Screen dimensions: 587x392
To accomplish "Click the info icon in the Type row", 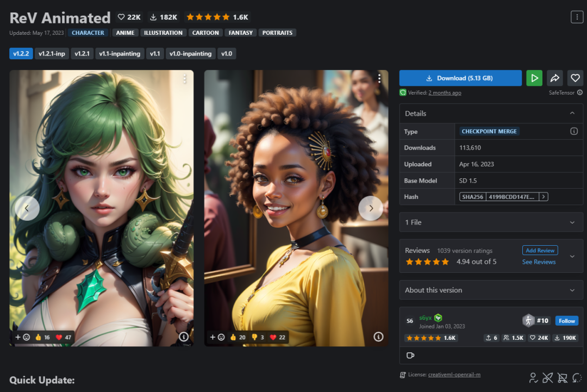I will tap(574, 132).
